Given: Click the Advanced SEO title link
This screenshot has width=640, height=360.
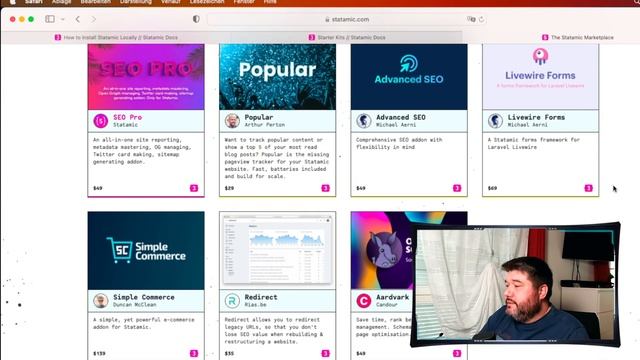Looking at the screenshot, I should 400,117.
